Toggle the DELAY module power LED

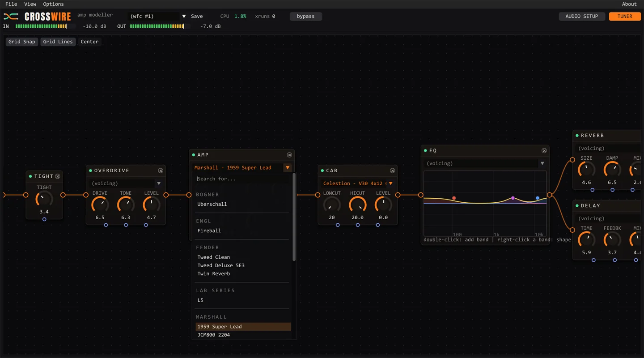(x=577, y=206)
